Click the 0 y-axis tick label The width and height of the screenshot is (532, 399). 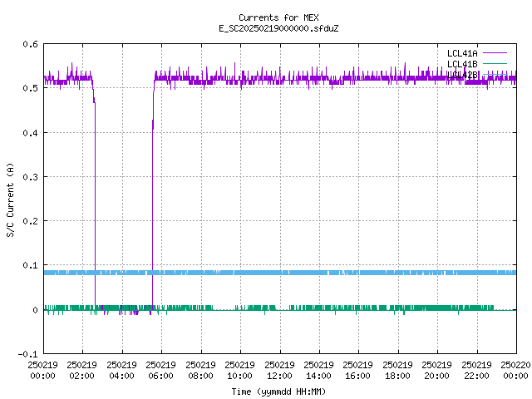point(35,310)
